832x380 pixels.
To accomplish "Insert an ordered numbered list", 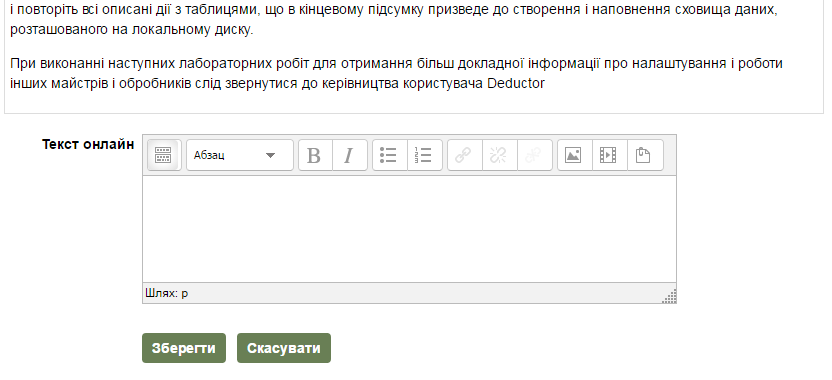I will click(424, 155).
